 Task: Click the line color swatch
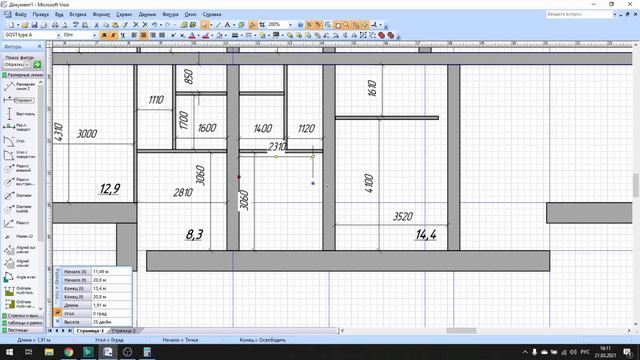pos(206,35)
